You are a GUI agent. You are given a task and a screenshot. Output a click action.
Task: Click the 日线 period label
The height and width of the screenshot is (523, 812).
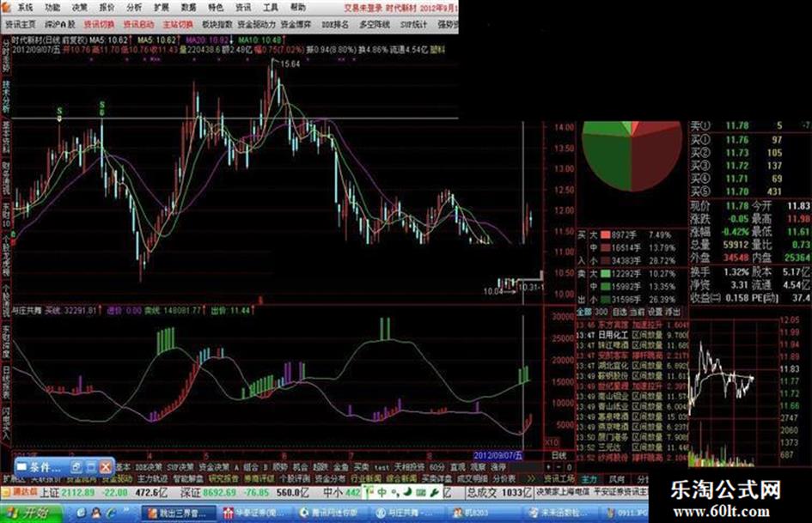click(x=559, y=456)
